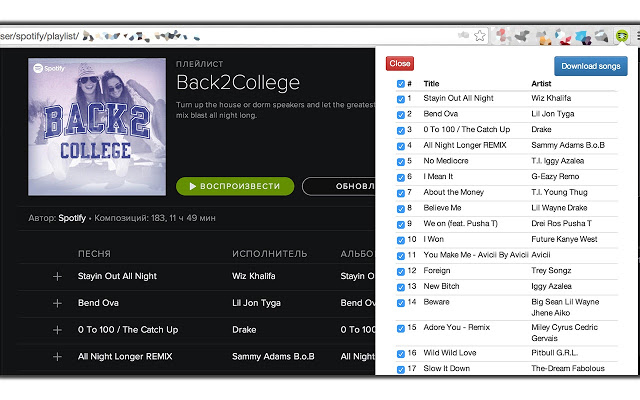Screen dimensions: 640x400
Task: Uncheck song 9 We on checkbox
Action: pyautogui.click(x=400, y=224)
